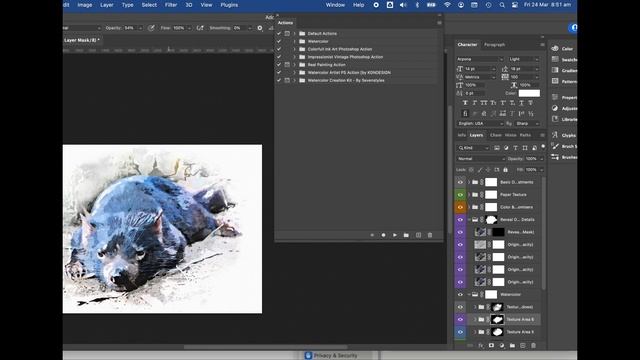640x360 pixels.
Task: Delete layer trash icon in Layers panel
Action: tap(533, 345)
